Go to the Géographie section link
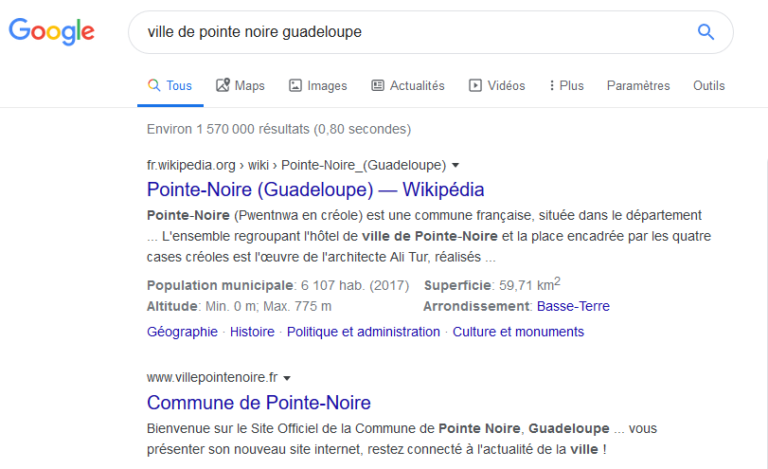 (x=182, y=332)
